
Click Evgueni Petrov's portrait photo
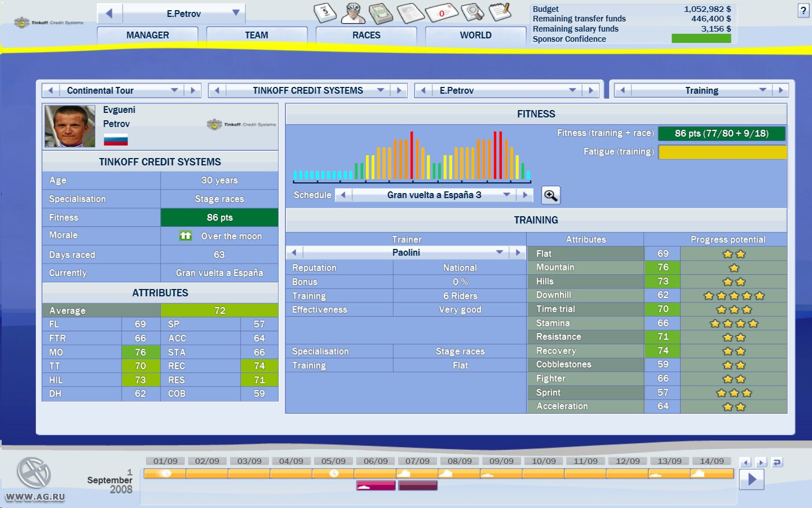pos(70,126)
